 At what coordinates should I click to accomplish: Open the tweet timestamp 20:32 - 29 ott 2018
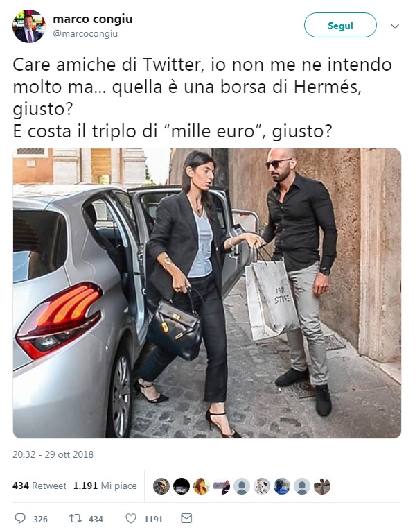pyautogui.click(x=53, y=454)
